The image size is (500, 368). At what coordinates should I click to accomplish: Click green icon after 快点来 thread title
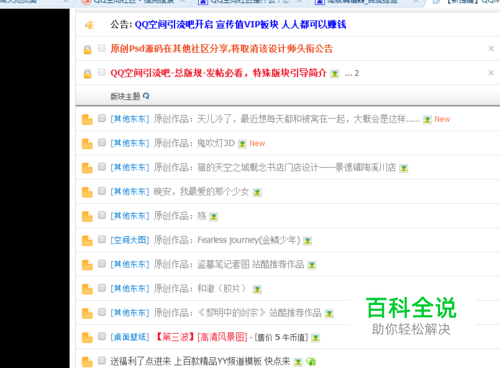click(x=311, y=362)
